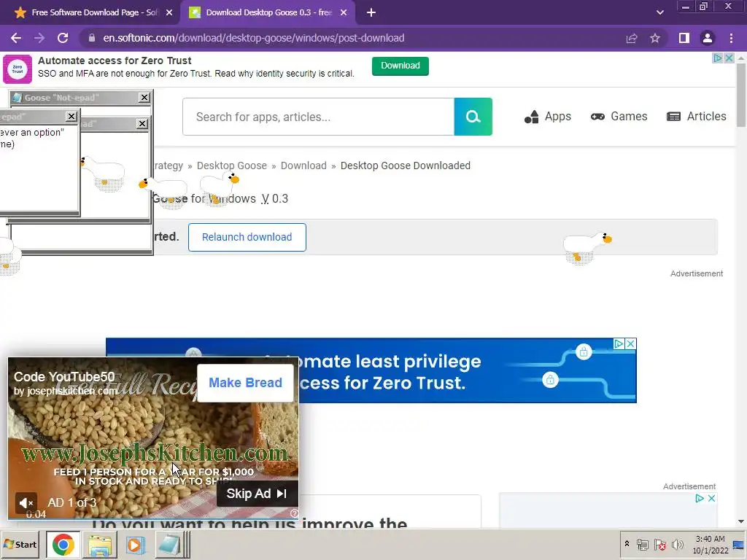Open the Chrome profile avatar icon
Image resolution: width=747 pixels, height=560 pixels.
(708, 38)
